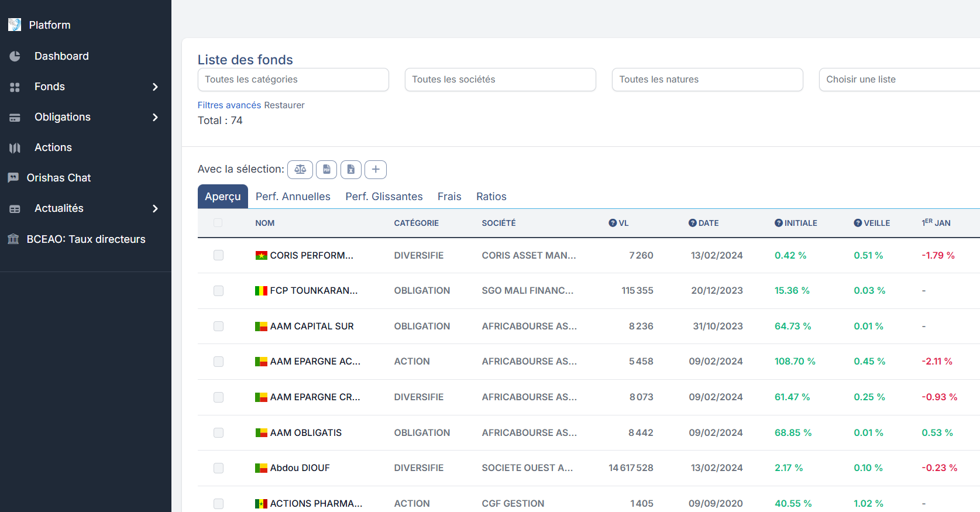
Task: Click the flag icon of FCP TOUNKARAN fund
Action: point(262,291)
